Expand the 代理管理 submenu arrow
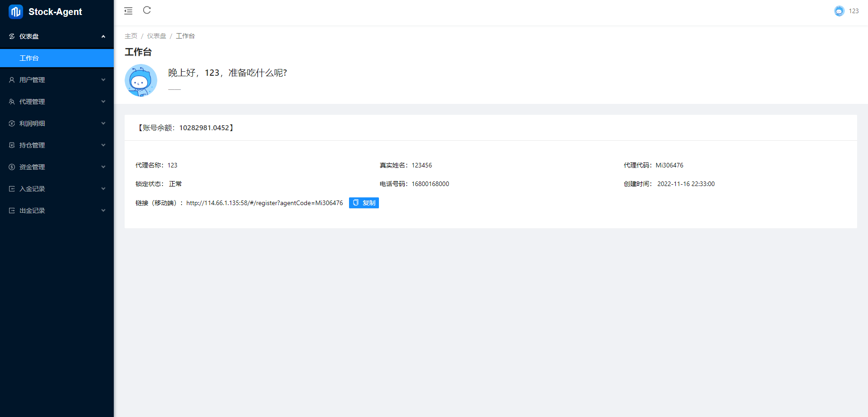Screen dimensions: 868x417 pyautogui.click(x=103, y=102)
